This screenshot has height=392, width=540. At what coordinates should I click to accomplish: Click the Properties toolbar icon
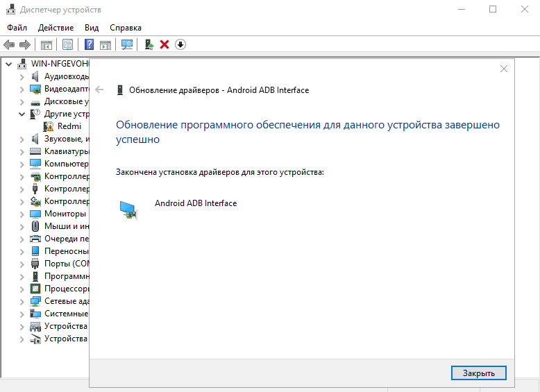[x=67, y=44]
